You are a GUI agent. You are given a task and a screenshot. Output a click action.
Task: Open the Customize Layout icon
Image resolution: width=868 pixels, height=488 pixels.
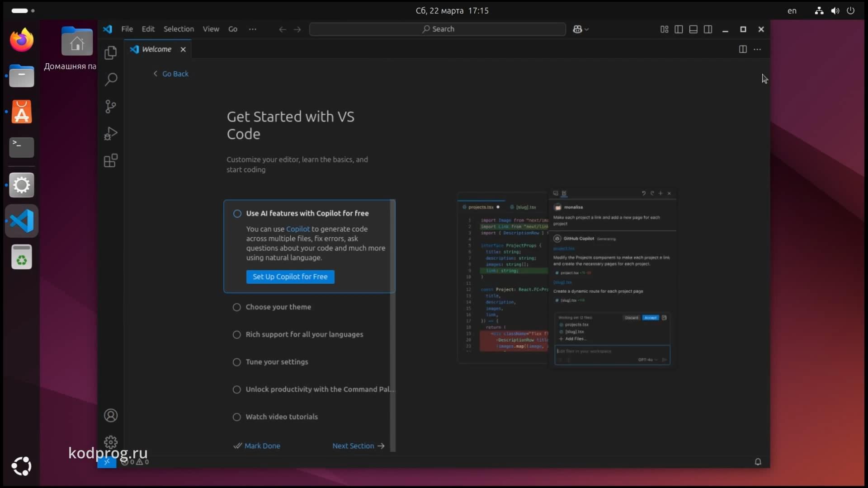tap(664, 29)
